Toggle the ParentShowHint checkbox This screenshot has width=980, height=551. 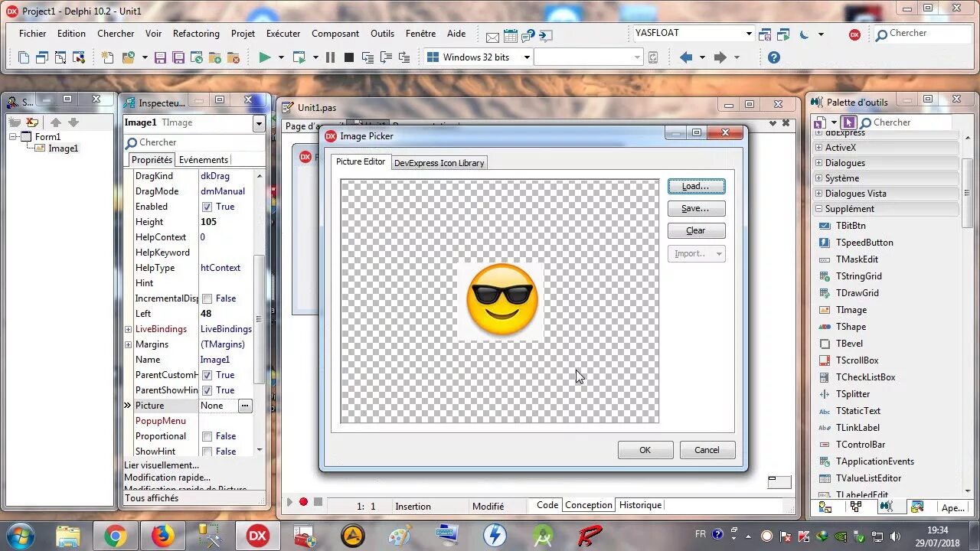(207, 390)
